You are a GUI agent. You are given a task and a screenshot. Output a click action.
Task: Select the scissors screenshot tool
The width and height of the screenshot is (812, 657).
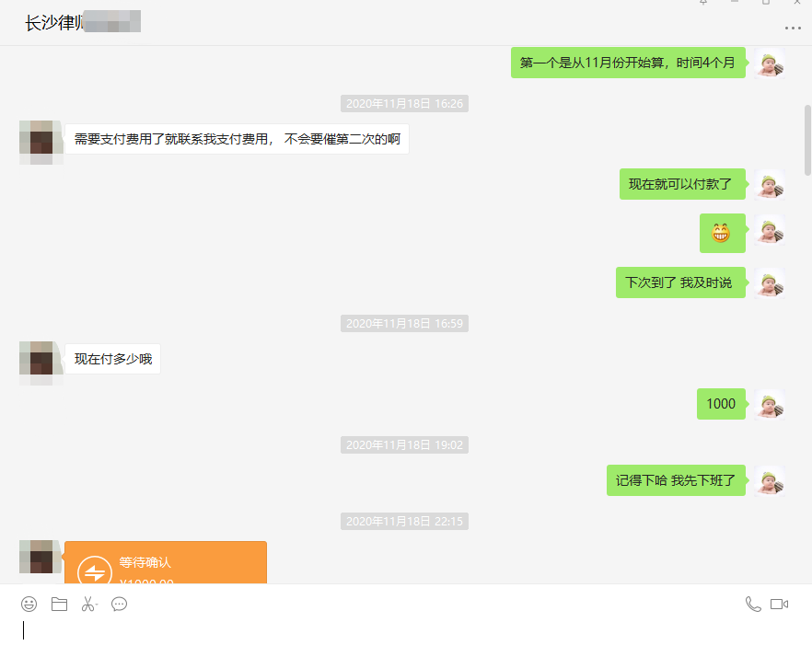87,605
